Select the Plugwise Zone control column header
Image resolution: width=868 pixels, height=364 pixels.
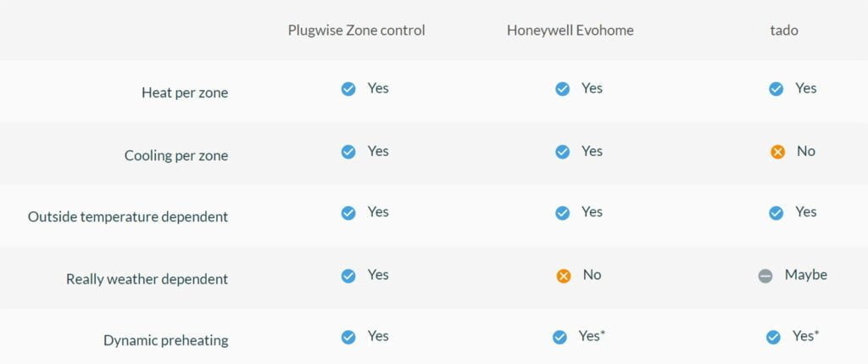point(356,31)
